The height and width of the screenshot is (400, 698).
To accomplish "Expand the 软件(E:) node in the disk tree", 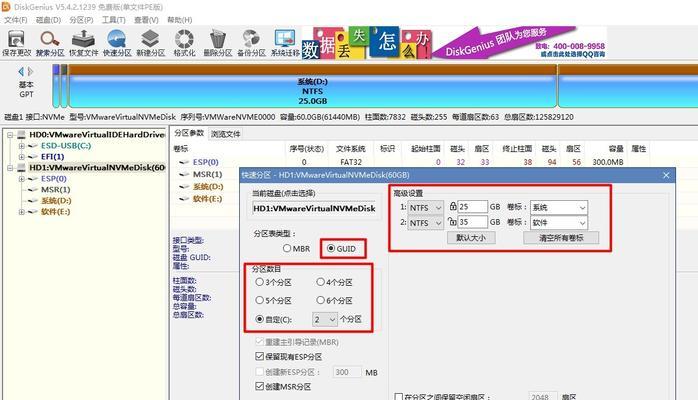I will 21,212.
